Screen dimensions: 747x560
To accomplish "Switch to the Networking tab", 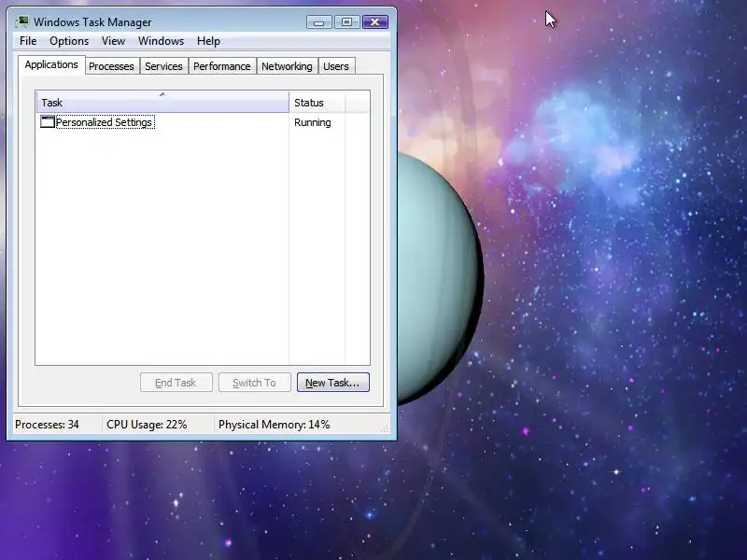I will (287, 66).
